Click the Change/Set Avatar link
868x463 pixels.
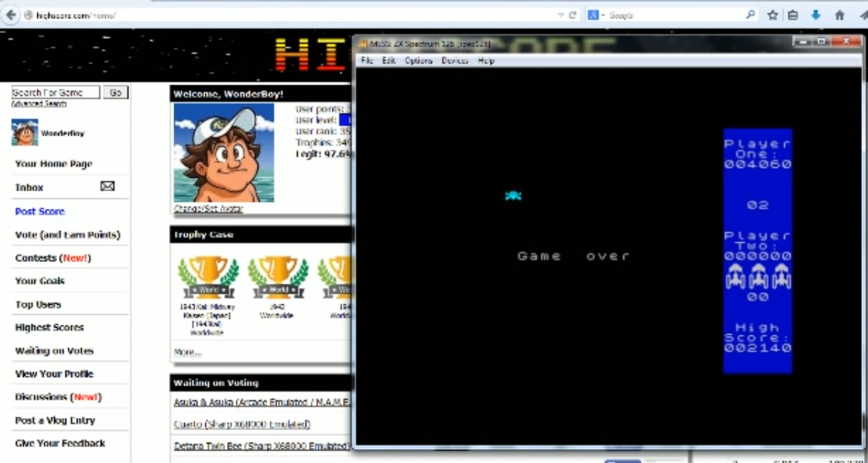point(208,208)
